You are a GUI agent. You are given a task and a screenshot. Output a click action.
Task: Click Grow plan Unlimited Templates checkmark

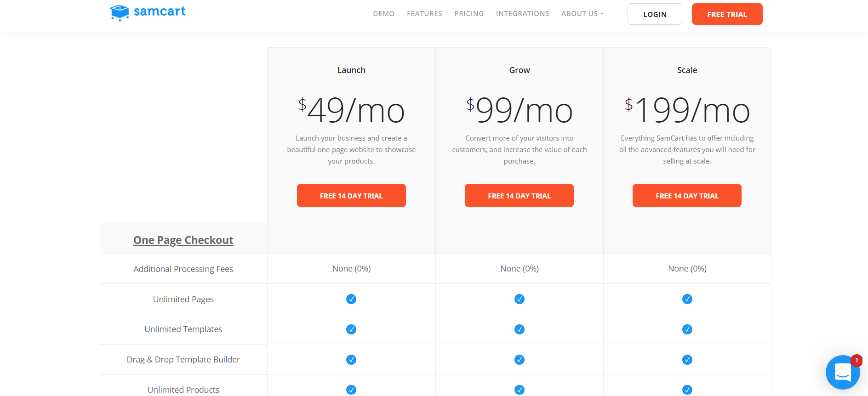click(520, 329)
